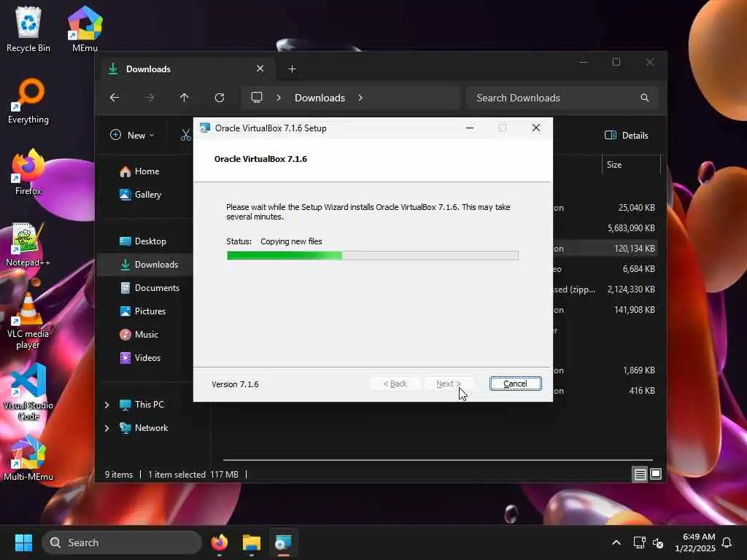Add a new tab in File Explorer

pos(293,69)
